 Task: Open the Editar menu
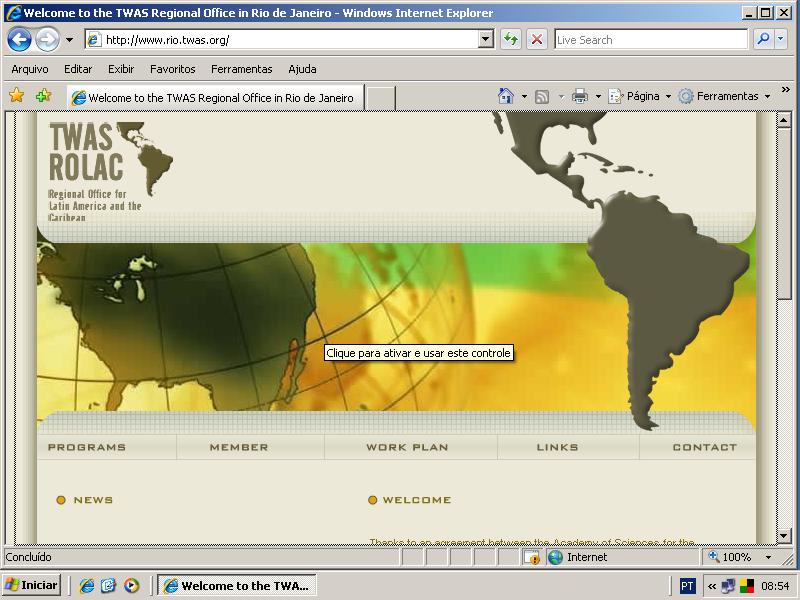point(78,69)
